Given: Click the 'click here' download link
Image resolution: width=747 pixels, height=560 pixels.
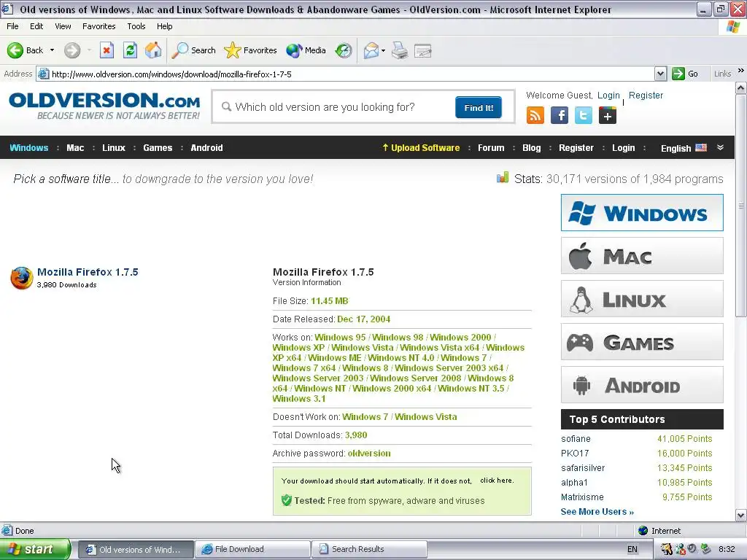Looking at the screenshot, I should click(x=496, y=481).
